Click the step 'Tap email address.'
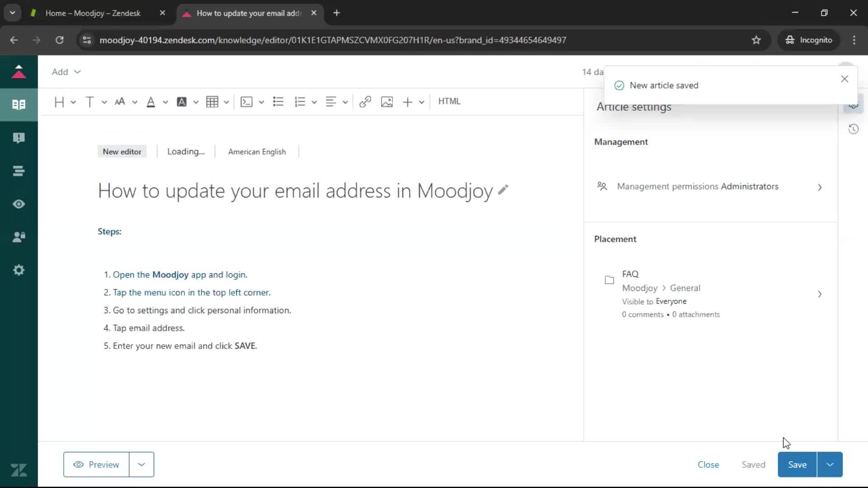Image resolution: width=868 pixels, height=488 pixels. [149, 328]
